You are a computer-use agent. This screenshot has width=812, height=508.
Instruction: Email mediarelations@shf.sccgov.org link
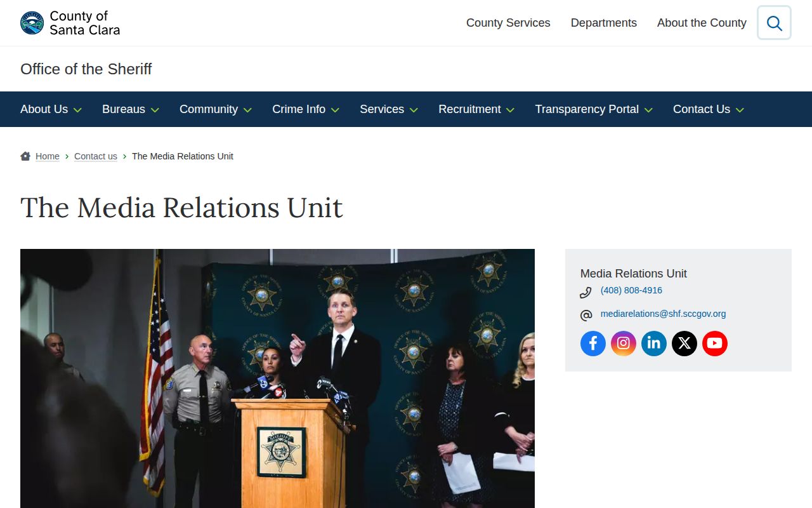tap(663, 314)
